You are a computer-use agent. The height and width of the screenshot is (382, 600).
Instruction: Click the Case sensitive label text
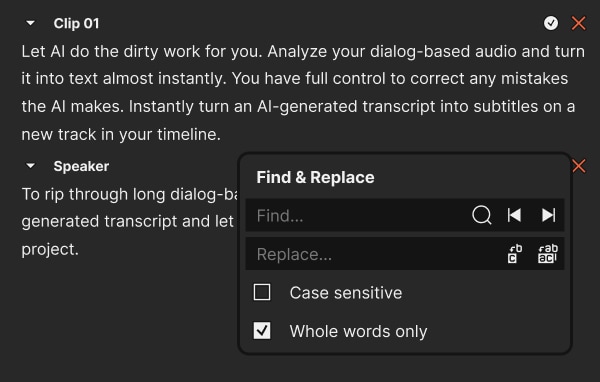click(x=346, y=293)
